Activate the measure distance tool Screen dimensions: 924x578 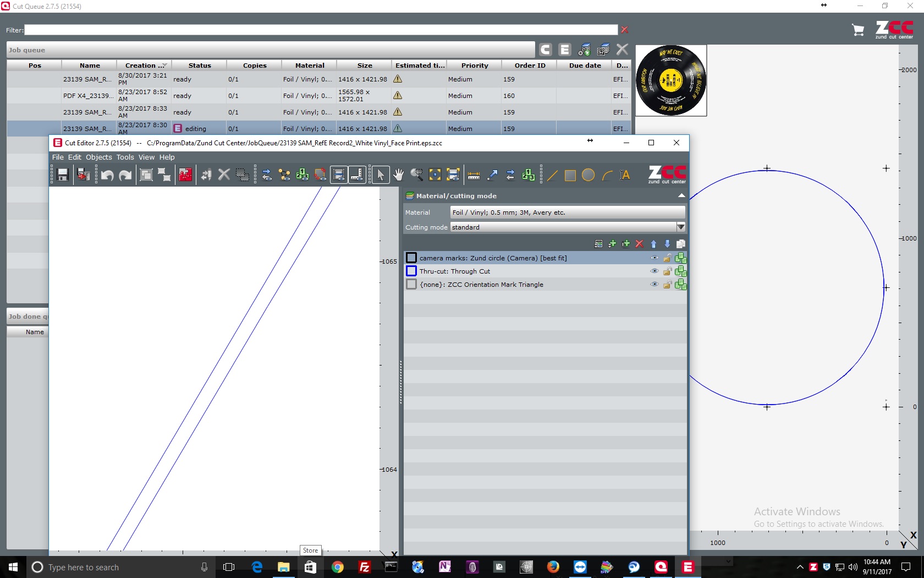coord(474,175)
